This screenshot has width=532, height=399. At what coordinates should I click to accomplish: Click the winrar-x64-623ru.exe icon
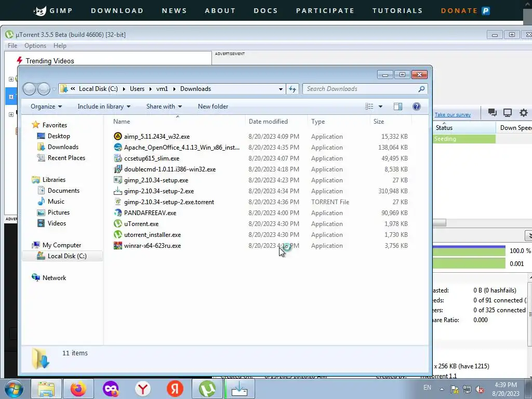[x=118, y=245]
